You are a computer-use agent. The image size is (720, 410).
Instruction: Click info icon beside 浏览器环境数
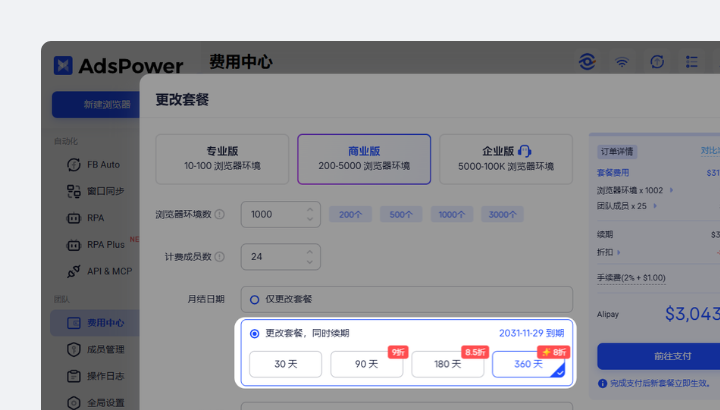220,214
